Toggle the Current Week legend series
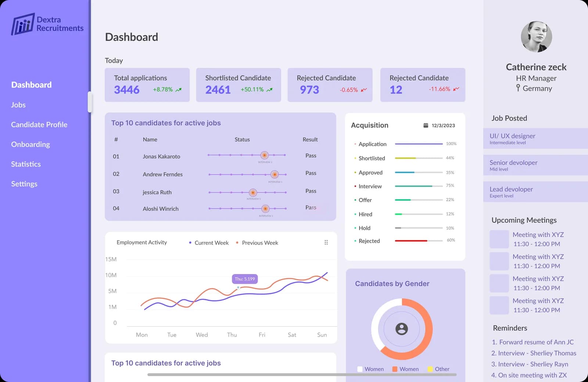The image size is (588, 382). pos(208,243)
